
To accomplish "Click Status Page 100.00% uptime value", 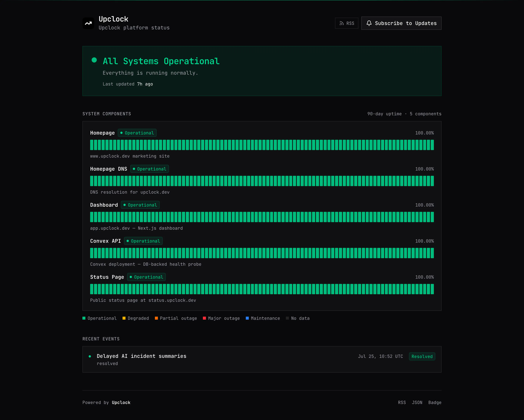I will [x=424, y=277].
